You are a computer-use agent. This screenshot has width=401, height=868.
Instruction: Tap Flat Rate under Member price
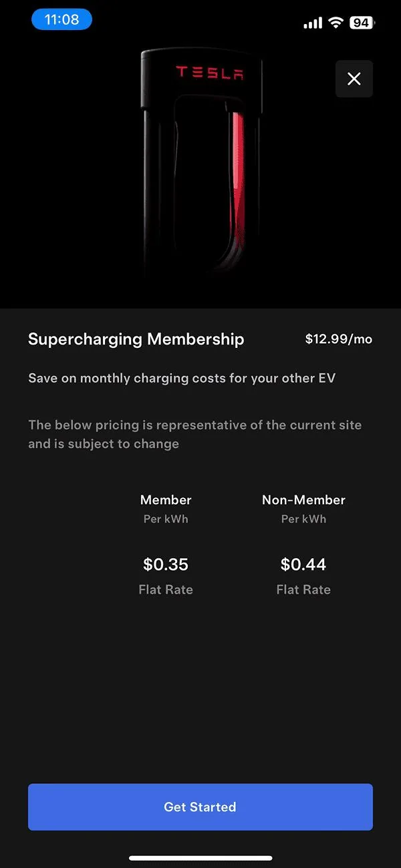pos(166,590)
